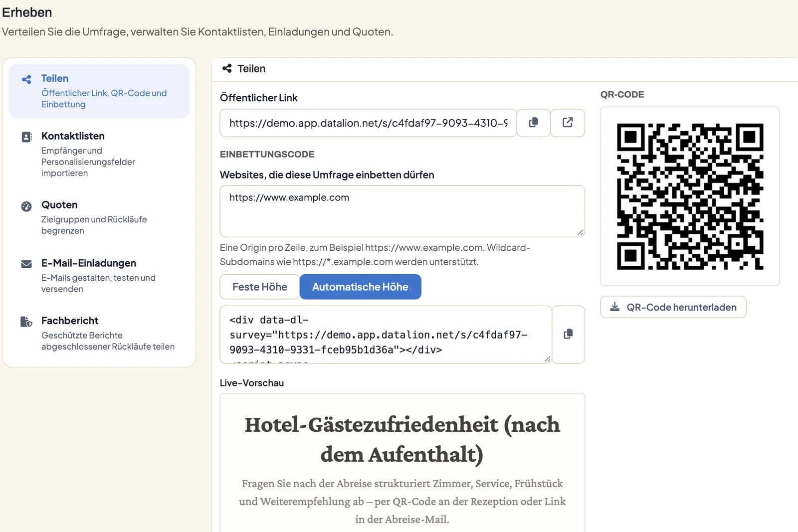Click the EINBETTUNGSCODE heading
The height and width of the screenshot is (532, 798).
(267, 154)
